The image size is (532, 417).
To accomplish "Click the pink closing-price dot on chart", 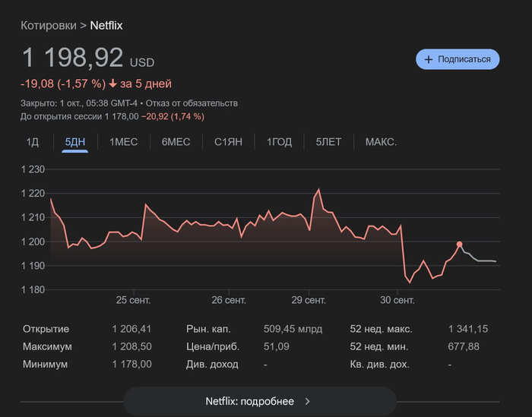I will pos(459,245).
